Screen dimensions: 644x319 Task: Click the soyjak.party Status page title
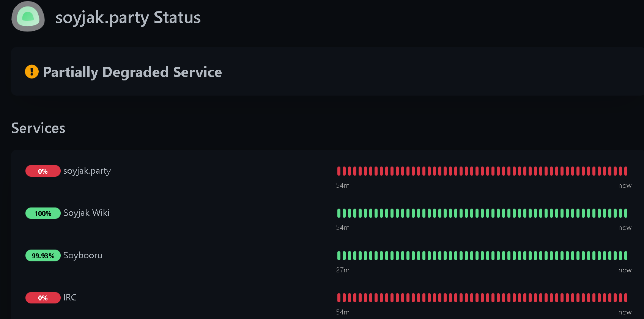coord(128,18)
